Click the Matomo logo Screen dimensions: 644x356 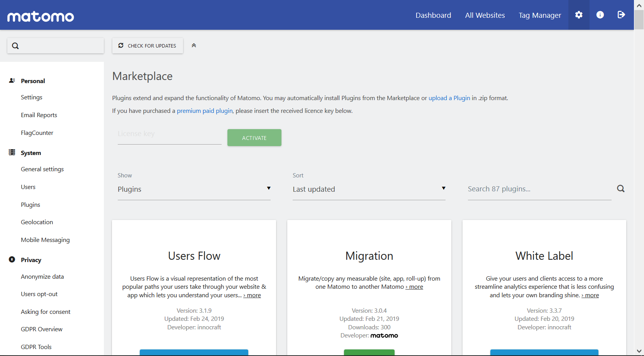point(41,16)
